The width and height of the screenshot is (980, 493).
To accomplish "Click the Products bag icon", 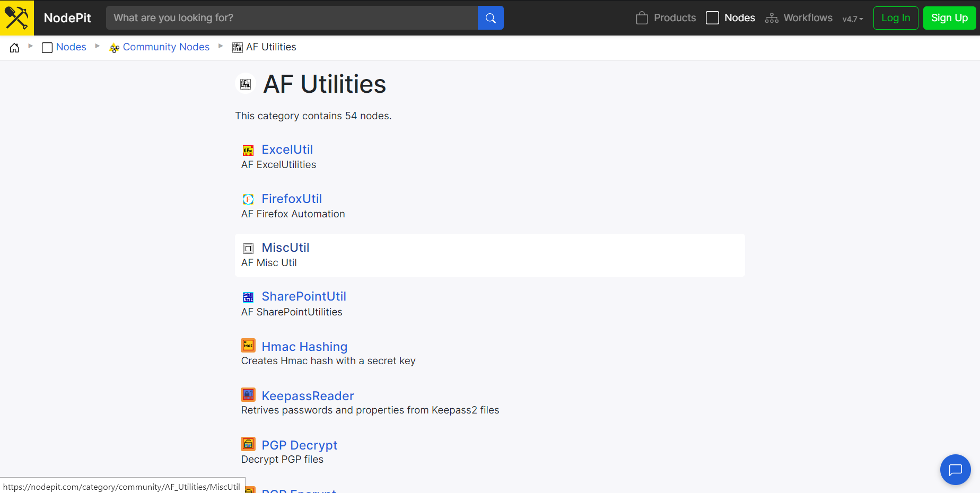I will 642,18.
